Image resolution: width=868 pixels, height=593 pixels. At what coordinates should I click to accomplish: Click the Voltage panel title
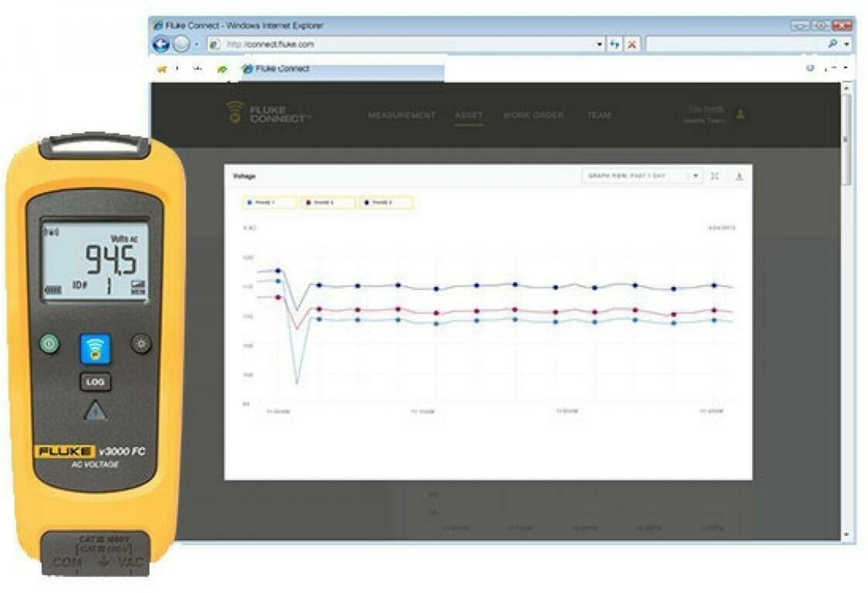coord(244,176)
